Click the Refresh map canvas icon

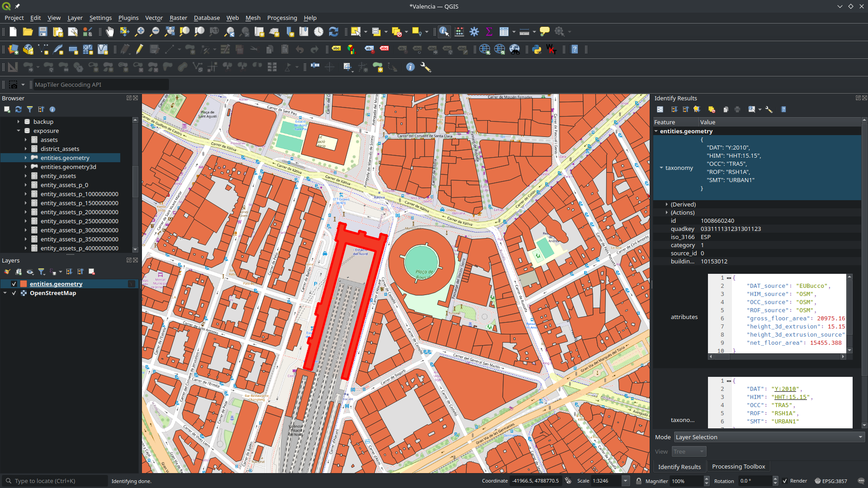point(334,32)
